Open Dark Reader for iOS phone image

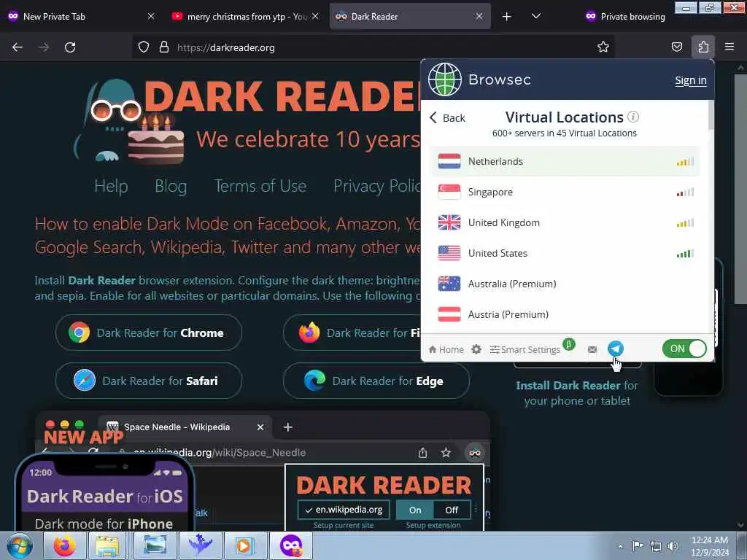(105, 493)
